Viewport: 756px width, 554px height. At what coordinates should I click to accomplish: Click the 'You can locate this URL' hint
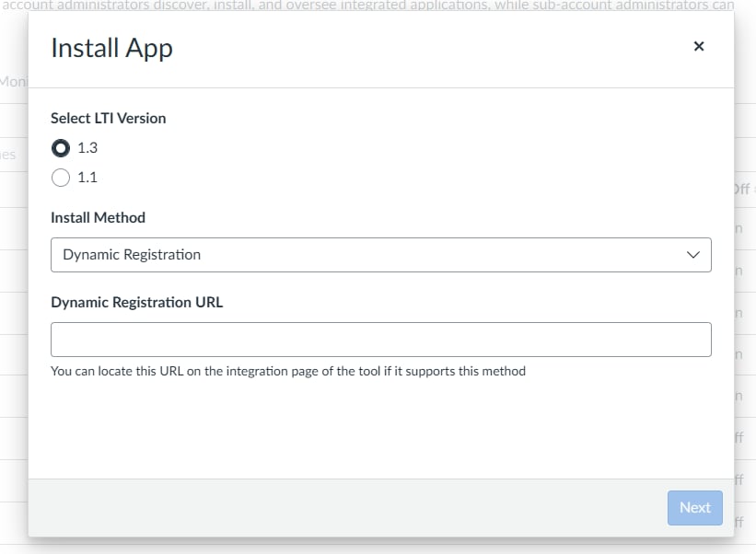click(x=288, y=372)
